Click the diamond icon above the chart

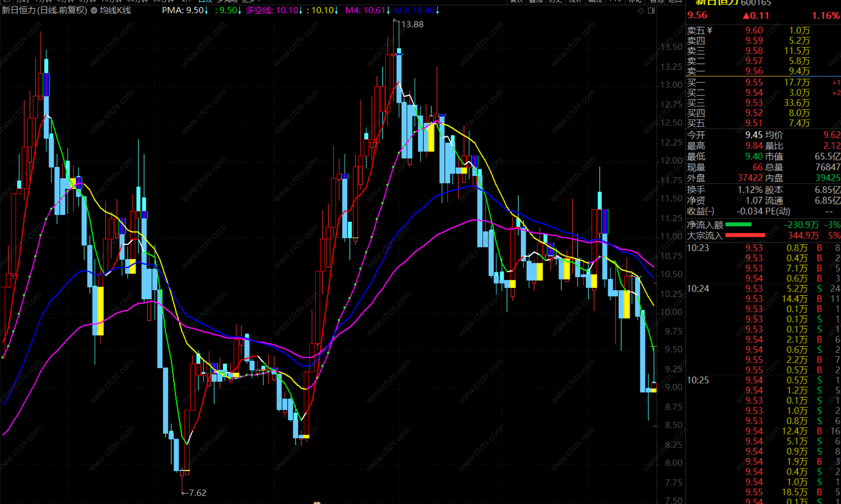pos(641,11)
